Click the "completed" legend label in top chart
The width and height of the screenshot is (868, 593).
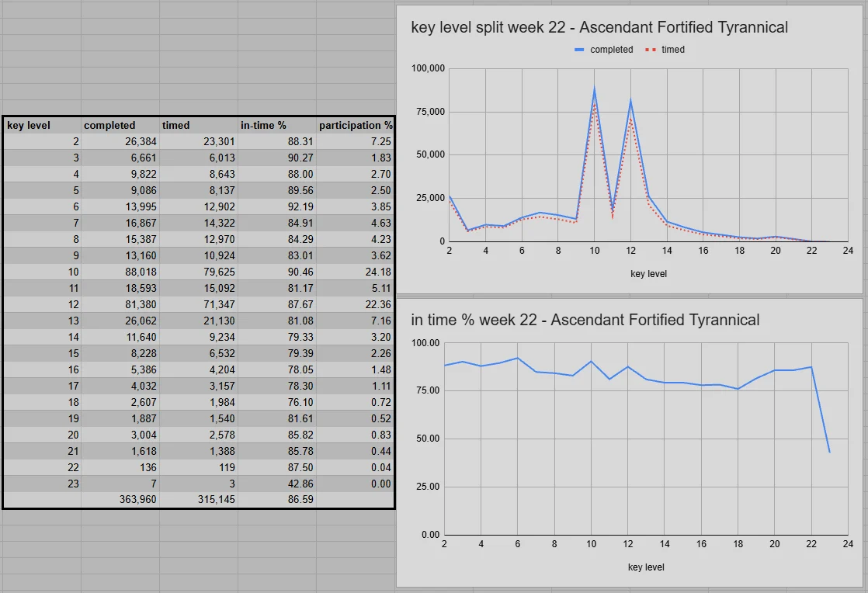click(x=611, y=50)
